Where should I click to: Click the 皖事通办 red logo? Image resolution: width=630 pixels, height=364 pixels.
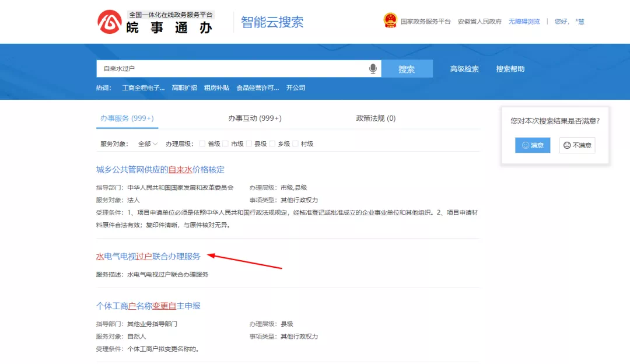(x=110, y=22)
